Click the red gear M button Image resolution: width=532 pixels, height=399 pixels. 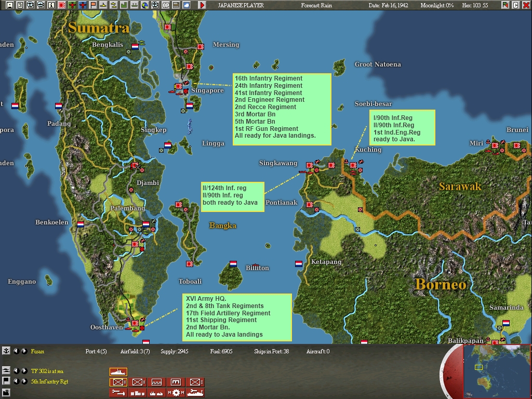tap(176, 393)
